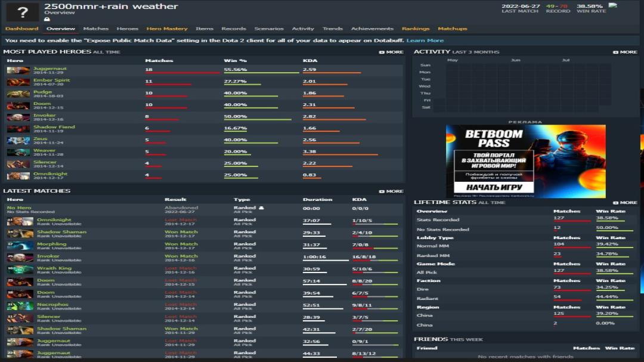Viewport: 644px width, 362px height.
Task: Click Silencer icon in Latest Matches
Action: click(20, 318)
